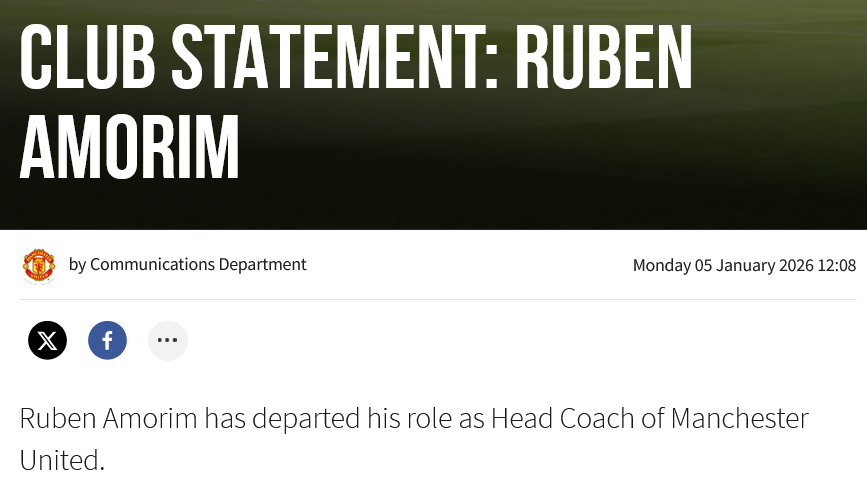867x490 pixels.
Task: Click the word "by" before the author
Action: pyautogui.click(x=77, y=265)
